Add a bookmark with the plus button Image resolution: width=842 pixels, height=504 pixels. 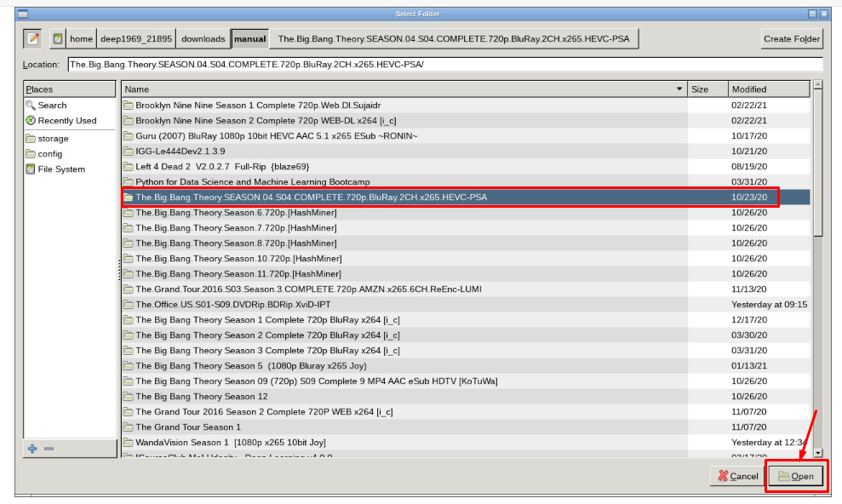click(x=32, y=449)
